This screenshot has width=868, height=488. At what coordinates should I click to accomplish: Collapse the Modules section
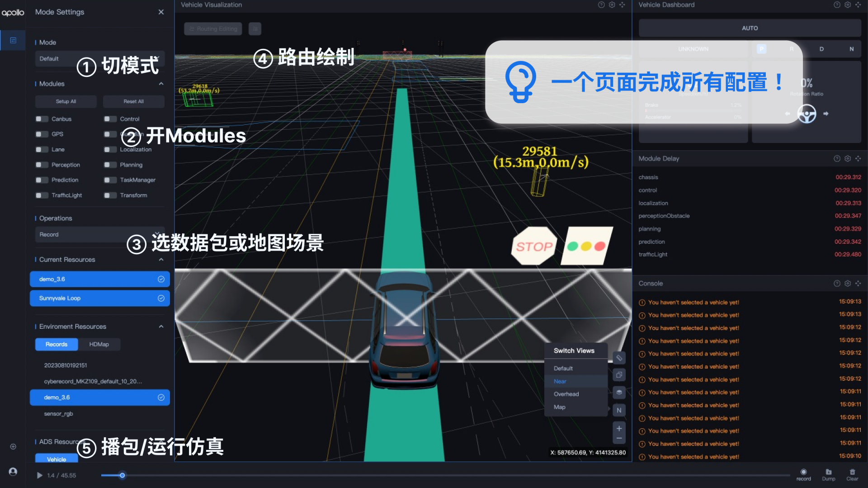(161, 84)
